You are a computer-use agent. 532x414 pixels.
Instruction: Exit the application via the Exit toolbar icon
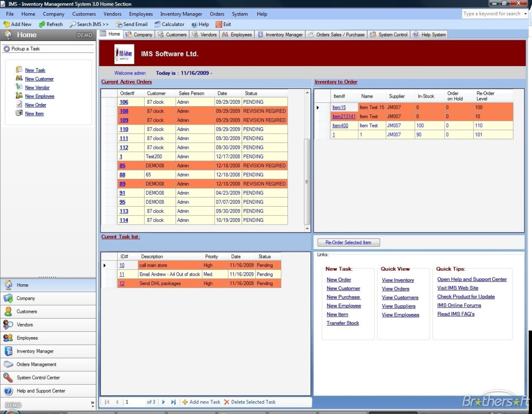[x=224, y=24]
